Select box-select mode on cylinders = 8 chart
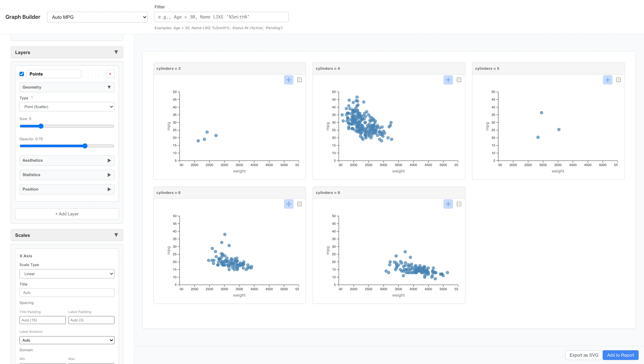Screen dimensions: 644x364 pos(459,204)
